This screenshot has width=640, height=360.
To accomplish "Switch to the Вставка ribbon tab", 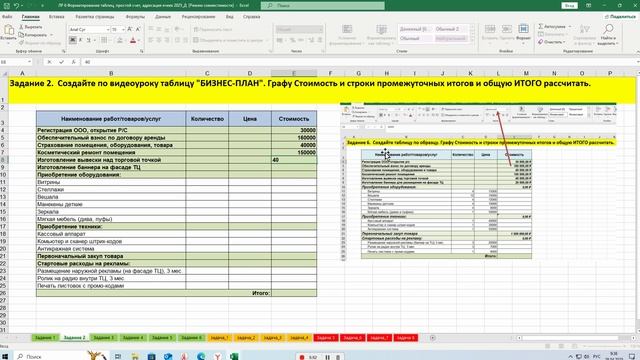I will [x=56, y=17].
